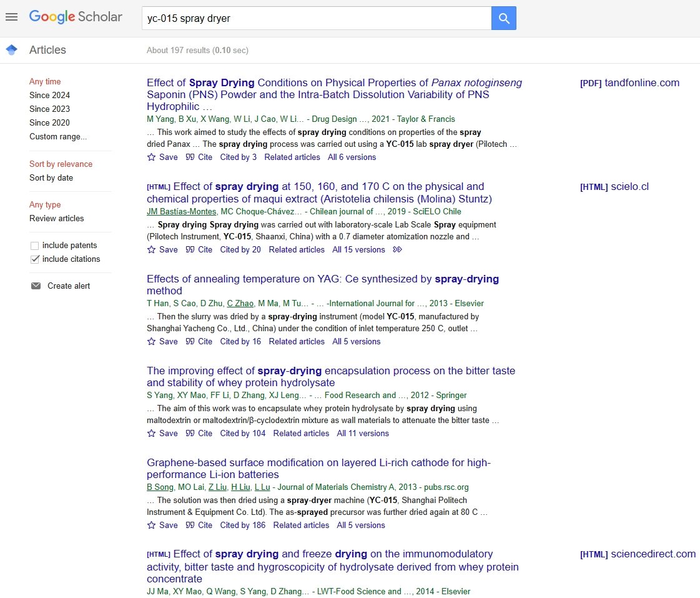View Cited by 186 citations
700x598 pixels.
tap(243, 526)
